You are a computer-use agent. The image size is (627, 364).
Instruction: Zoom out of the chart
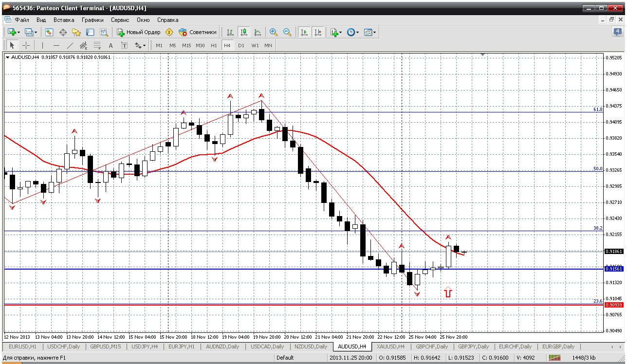coord(287,32)
